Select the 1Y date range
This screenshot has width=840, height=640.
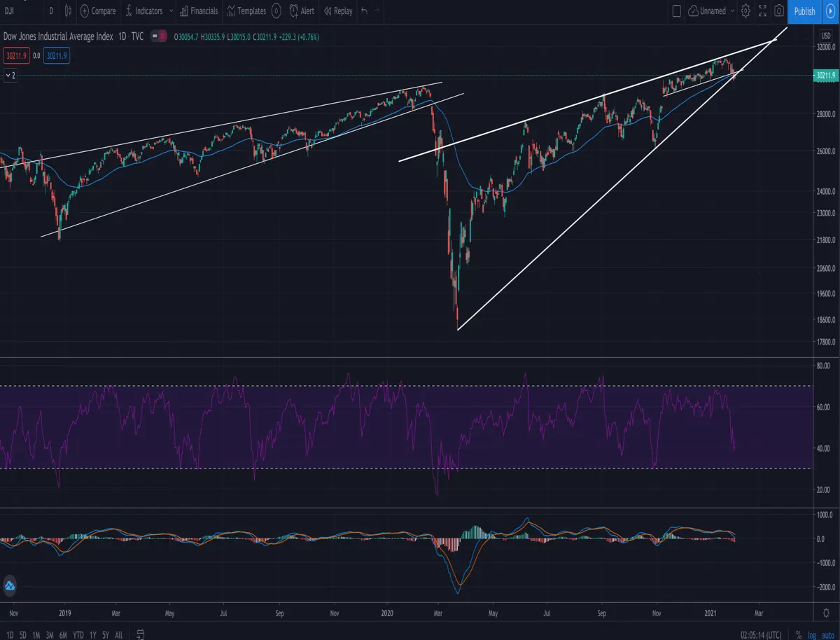pyautogui.click(x=92, y=635)
